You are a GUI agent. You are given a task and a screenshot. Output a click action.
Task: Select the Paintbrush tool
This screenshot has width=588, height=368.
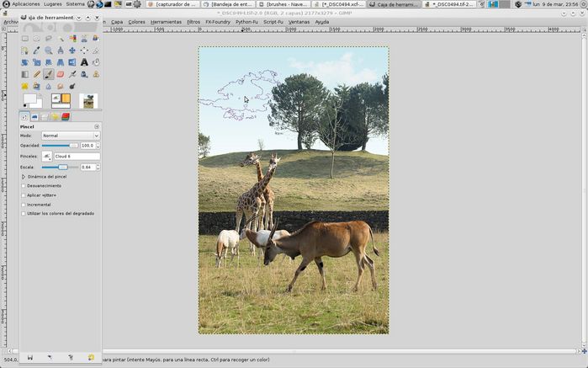pos(49,74)
